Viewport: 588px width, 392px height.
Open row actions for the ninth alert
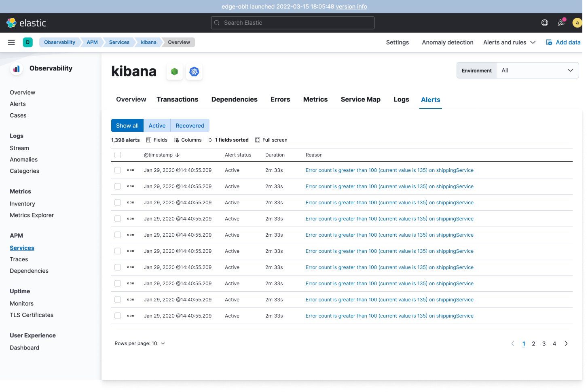click(131, 300)
